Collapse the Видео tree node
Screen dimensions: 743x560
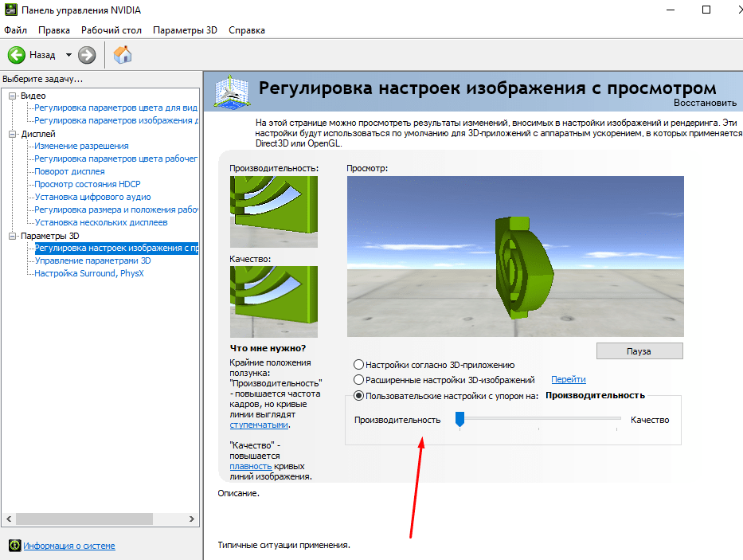12,96
